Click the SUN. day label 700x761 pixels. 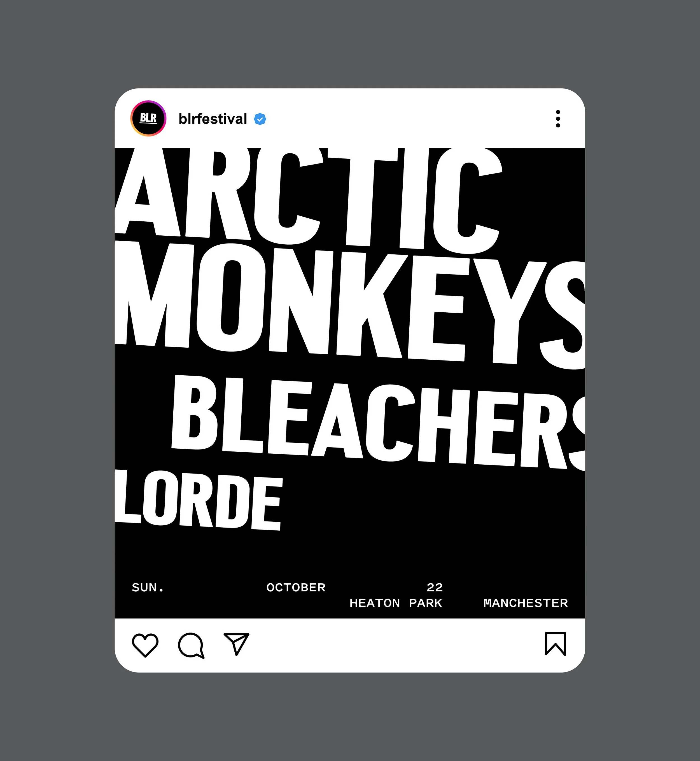pyautogui.click(x=148, y=587)
